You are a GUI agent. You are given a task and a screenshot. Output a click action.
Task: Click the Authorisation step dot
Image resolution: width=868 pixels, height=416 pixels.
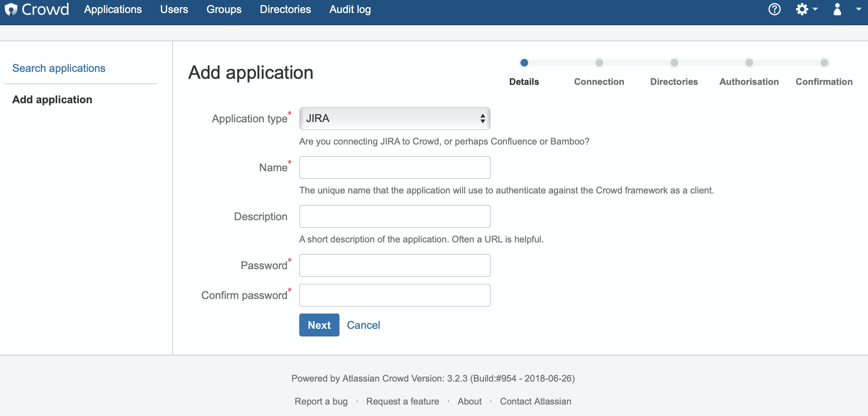tap(748, 62)
